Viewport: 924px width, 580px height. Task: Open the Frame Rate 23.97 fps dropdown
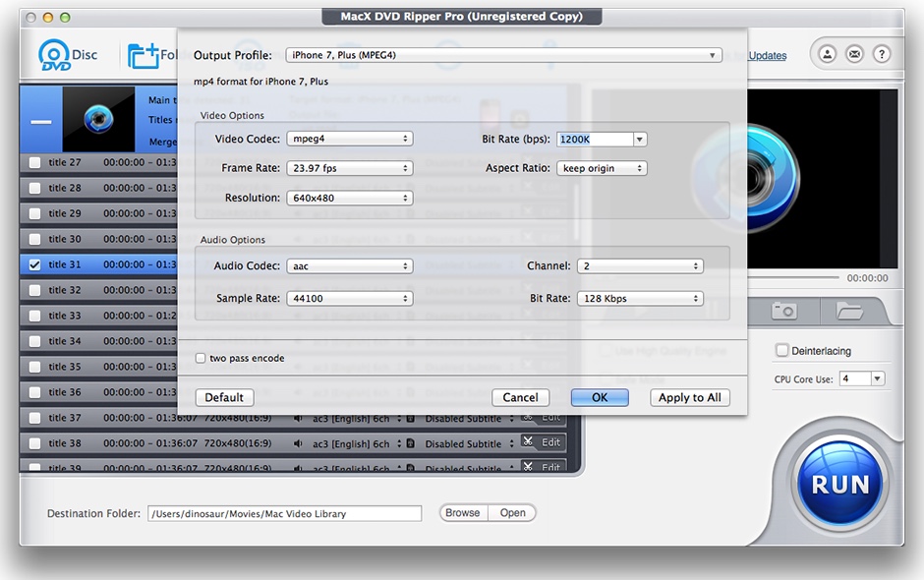[x=349, y=168]
